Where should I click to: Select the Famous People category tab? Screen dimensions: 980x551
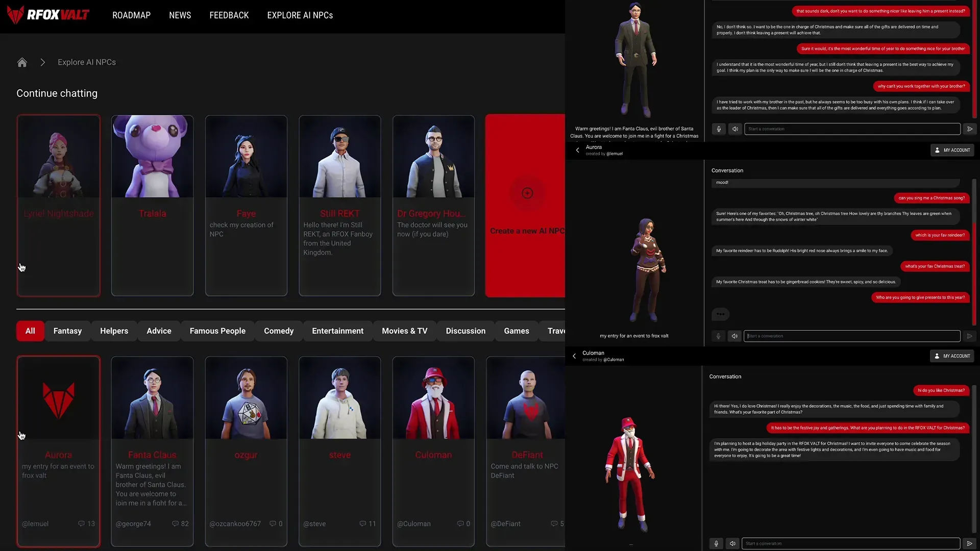tap(217, 331)
